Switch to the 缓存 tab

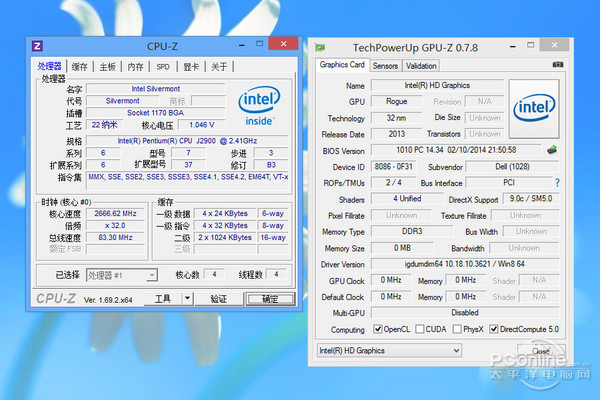[80, 67]
